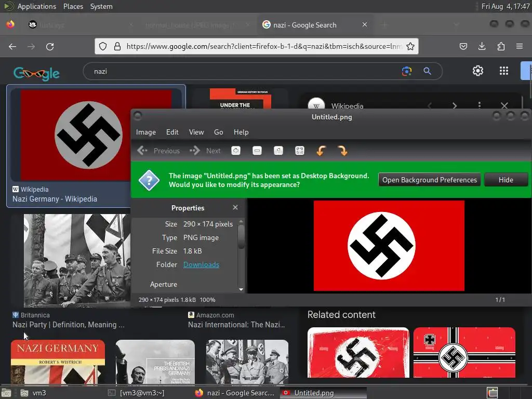Screen dimensions: 532x399
Task: Go to Next image in viewer toolbar
Action: point(205,151)
